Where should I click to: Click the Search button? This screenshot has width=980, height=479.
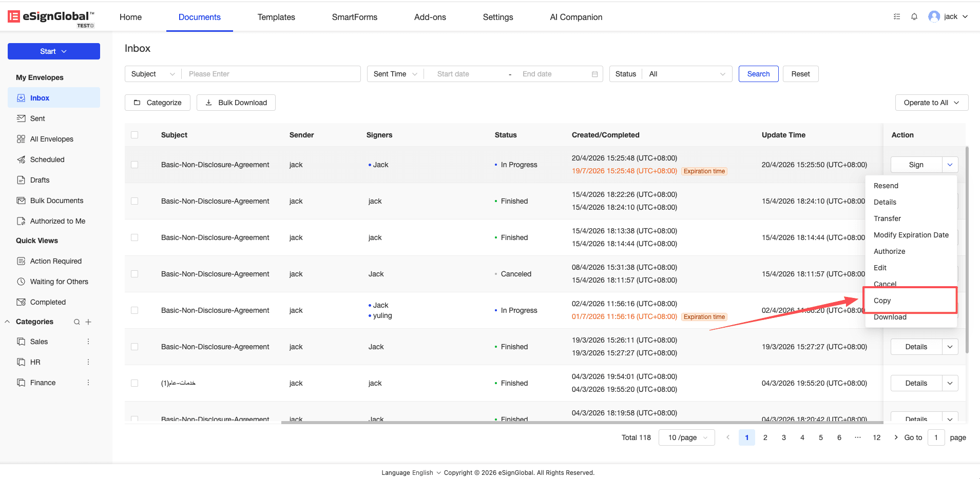pyautogui.click(x=759, y=74)
